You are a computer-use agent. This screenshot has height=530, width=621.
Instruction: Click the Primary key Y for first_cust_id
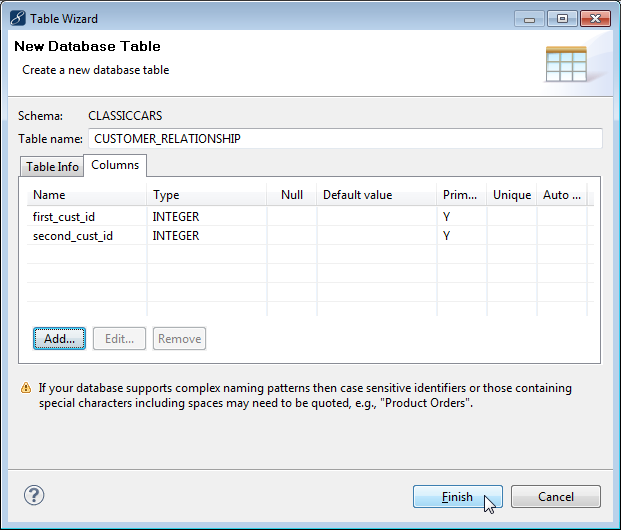point(447,216)
